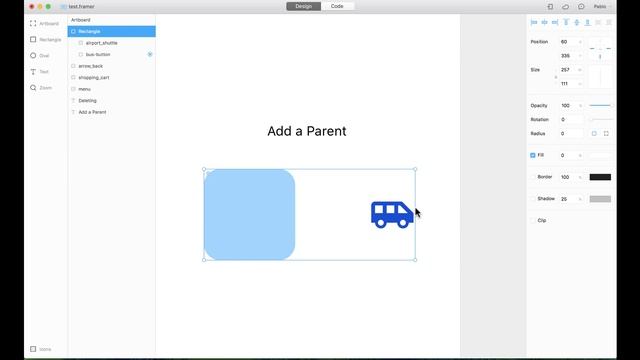The height and width of the screenshot is (360, 640).
Task: Click the position constraints pin widget
Action: point(600,49)
